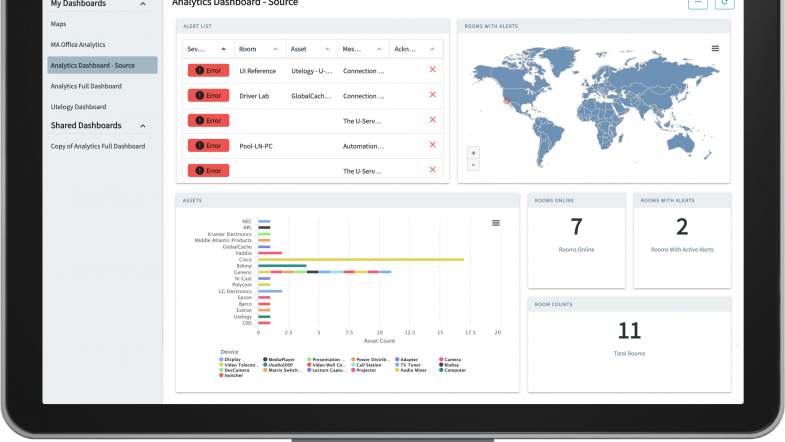This screenshot has width=785, height=442.
Task: Toggle the (Audio)DSP series in legend
Action: [x=278, y=365]
